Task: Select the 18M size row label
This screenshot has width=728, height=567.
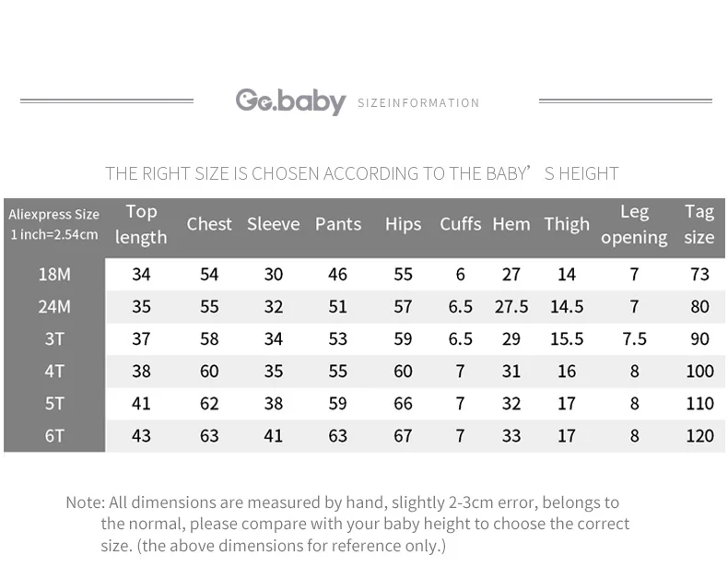Action: point(54,275)
